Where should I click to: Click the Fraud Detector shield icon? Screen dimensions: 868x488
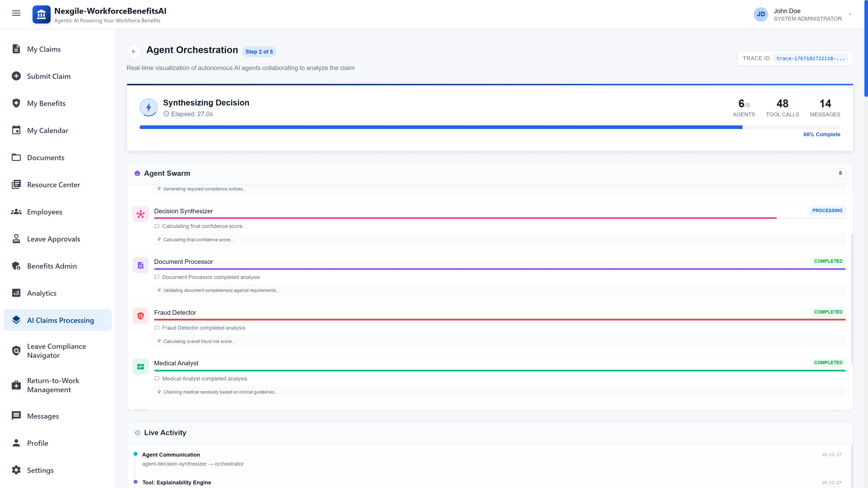tap(141, 316)
